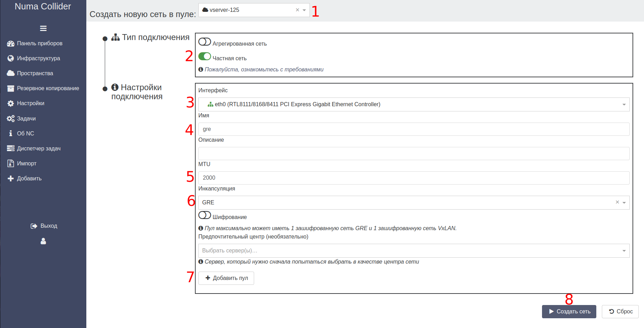644x328 pixels.
Task: Turn on the Шифрование toggle
Action: (x=205, y=215)
